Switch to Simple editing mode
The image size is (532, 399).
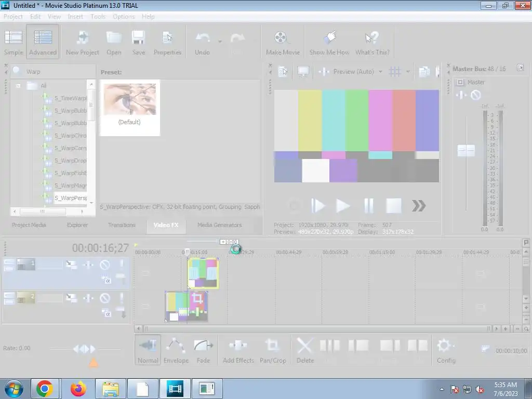[x=14, y=43]
